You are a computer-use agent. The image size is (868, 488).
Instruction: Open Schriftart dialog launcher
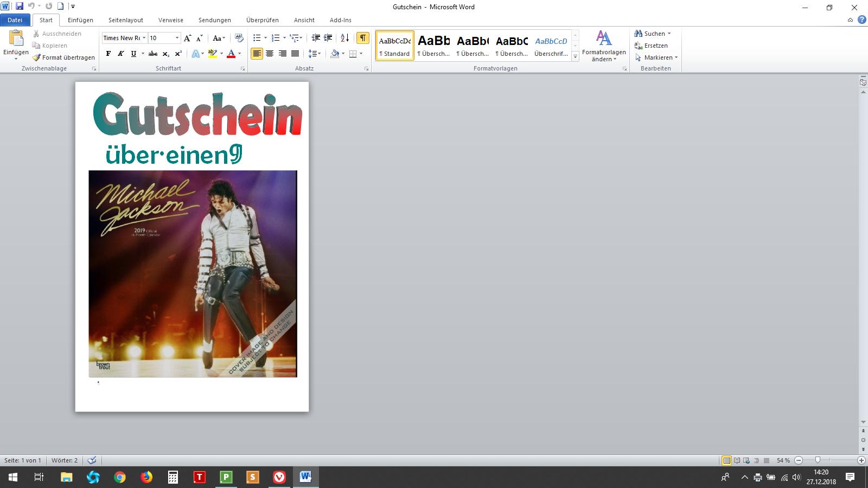(242, 69)
